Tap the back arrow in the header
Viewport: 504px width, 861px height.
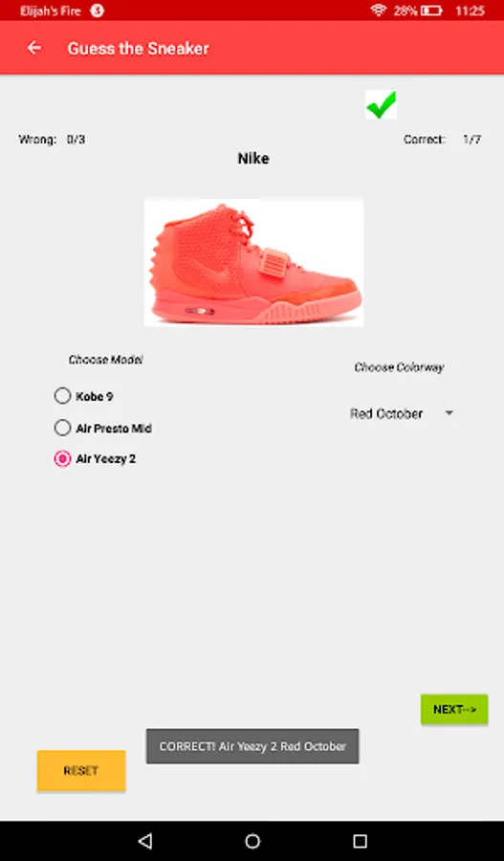34,49
